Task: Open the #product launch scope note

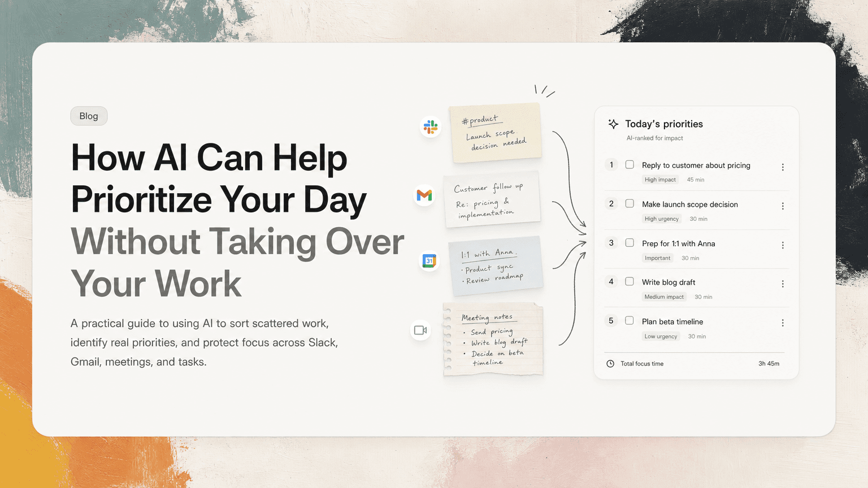Action: [496, 133]
